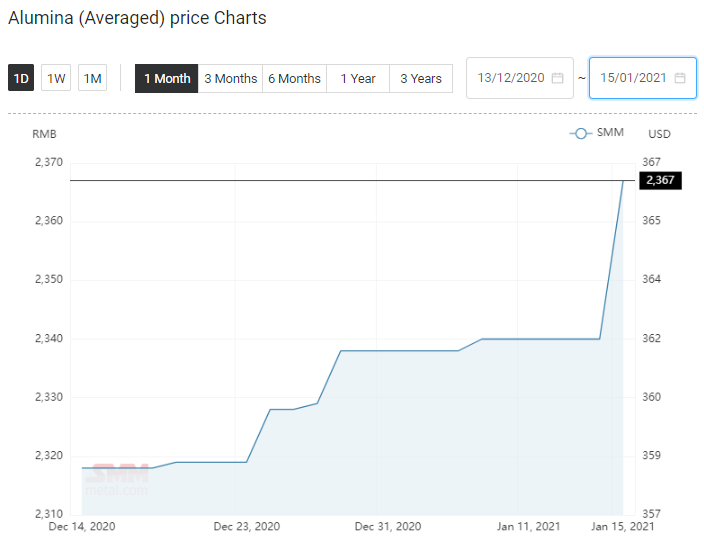Viewport: 704px width, 538px height.
Task: Open calendar icon in start date field
Action: click(x=557, y=78)
